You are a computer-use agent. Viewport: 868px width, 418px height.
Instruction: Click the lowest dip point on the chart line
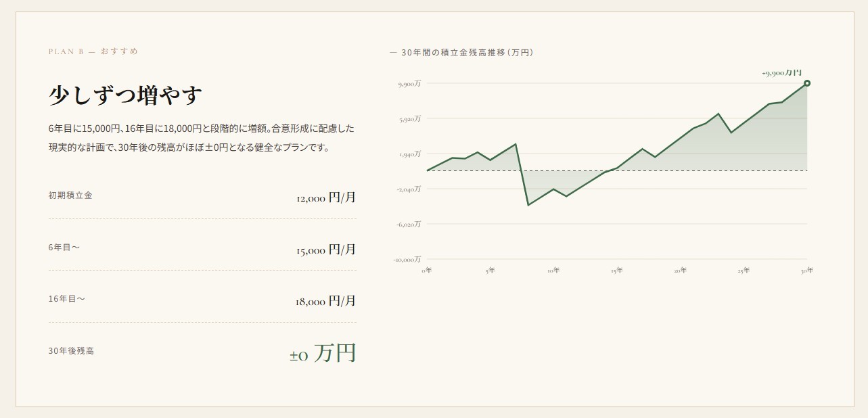(528, 205)
